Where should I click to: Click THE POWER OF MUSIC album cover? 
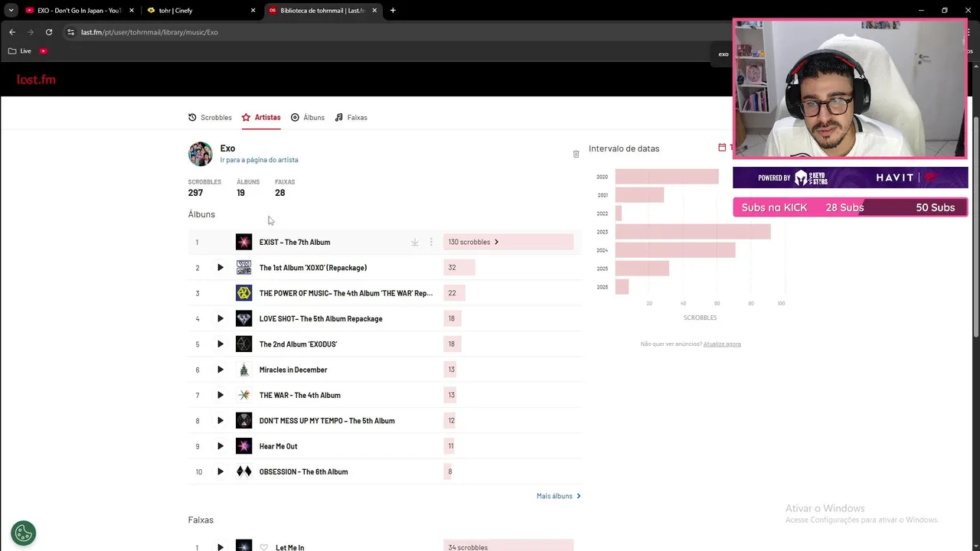(243, 293)
